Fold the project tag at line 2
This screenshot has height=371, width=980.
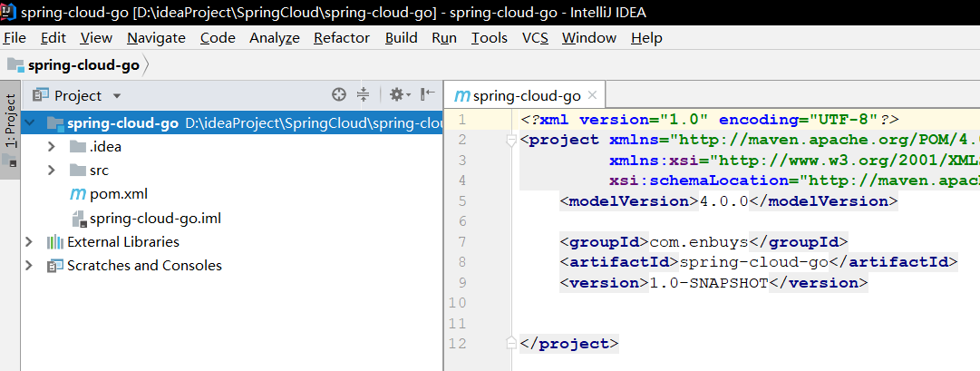tap(511, 140)
